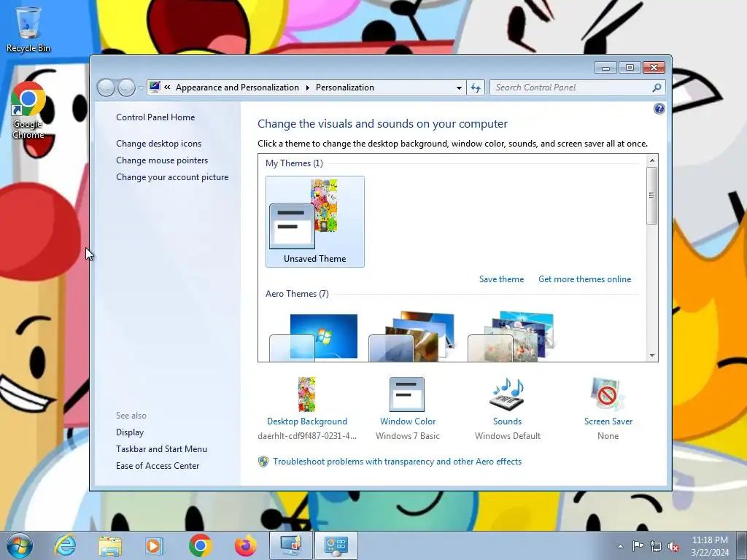
Task: Open the Recycle Bin desktop icon
Action: tap(28, 29)
